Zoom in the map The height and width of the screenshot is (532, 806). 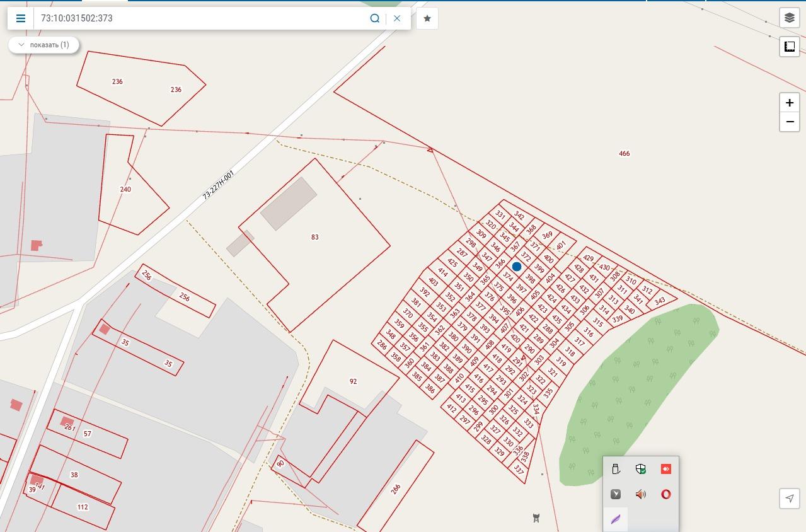[x=790, y=102]
